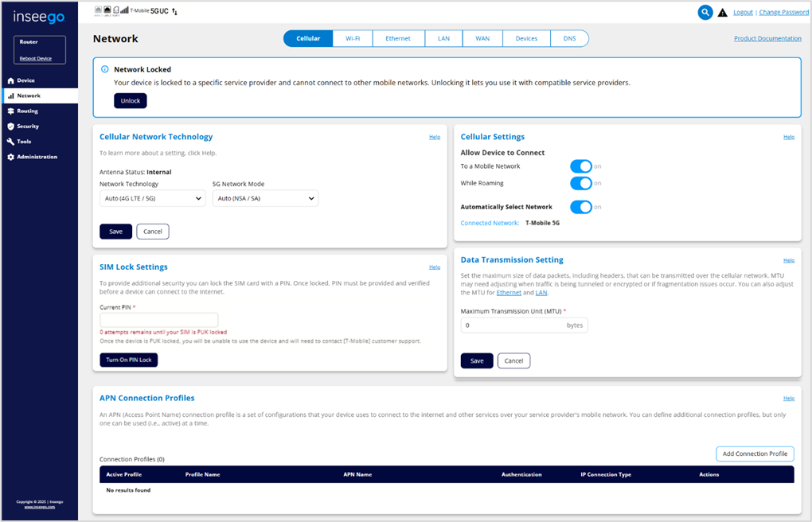Click the blue search magnifier icon

point(705,12)
